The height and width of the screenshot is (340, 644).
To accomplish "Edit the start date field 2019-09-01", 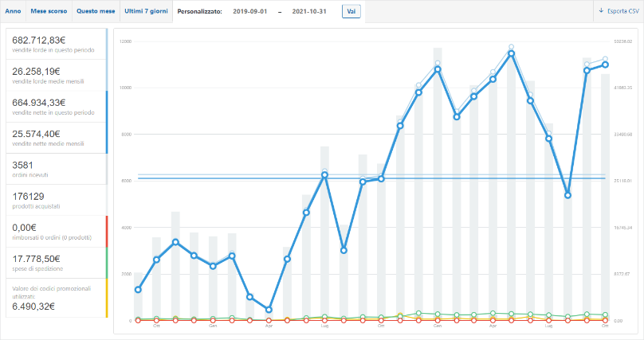I will [250, 11].
